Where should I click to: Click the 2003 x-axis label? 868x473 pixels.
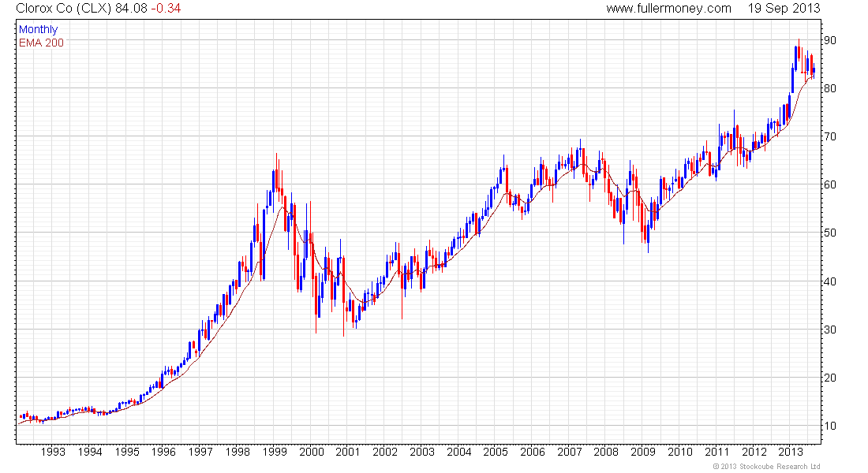(422, 452)
